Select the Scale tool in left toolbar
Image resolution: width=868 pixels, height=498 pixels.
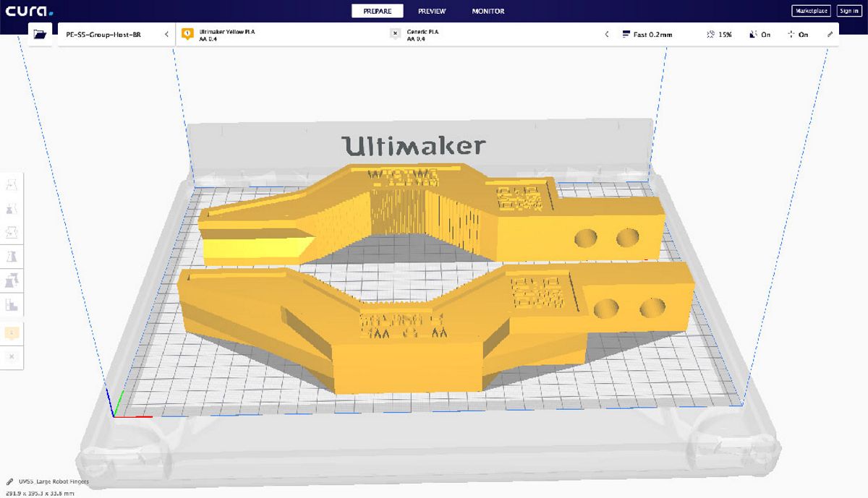pyautogui.click(x=12, y=209)
